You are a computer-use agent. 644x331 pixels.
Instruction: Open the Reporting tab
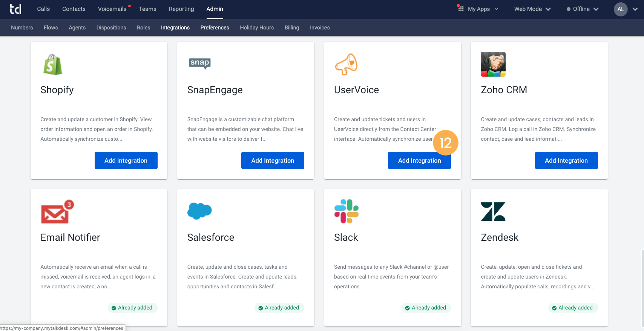[181, 9]
